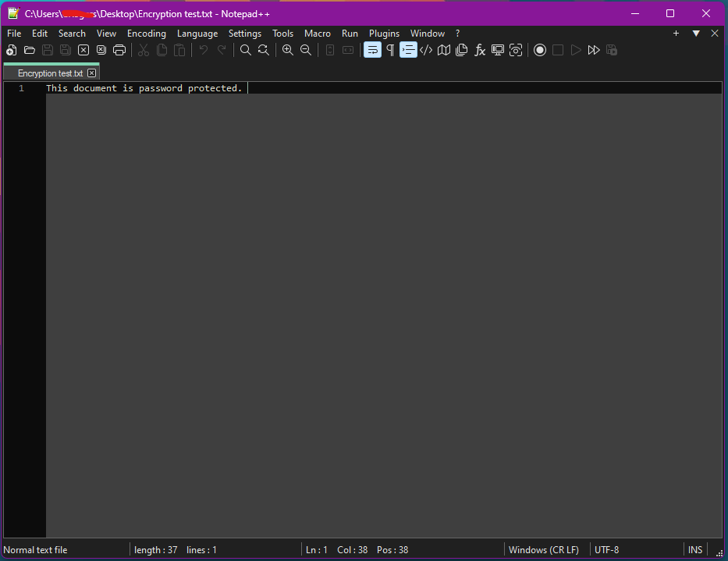This screenshot has width=728, height=561.
Task: Open the Search menu
Action: (x=72, y=34)
